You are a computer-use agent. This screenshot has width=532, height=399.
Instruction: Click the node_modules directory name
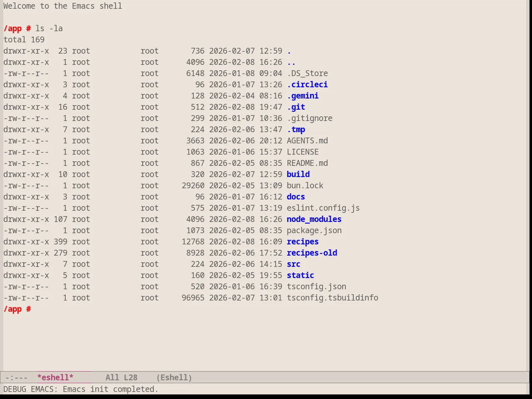click(x=314, y=219)
